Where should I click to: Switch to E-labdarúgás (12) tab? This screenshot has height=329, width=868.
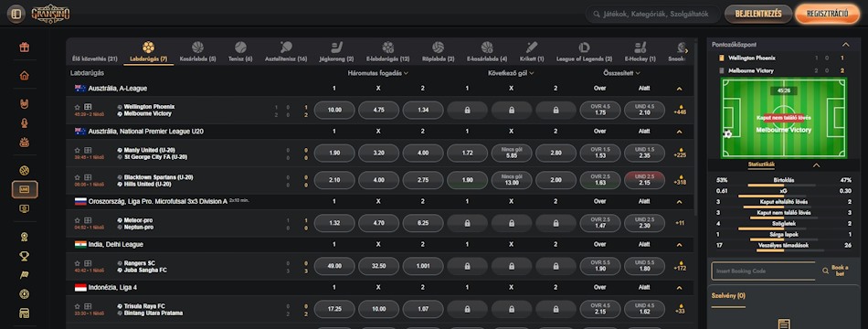coord(387,51)
